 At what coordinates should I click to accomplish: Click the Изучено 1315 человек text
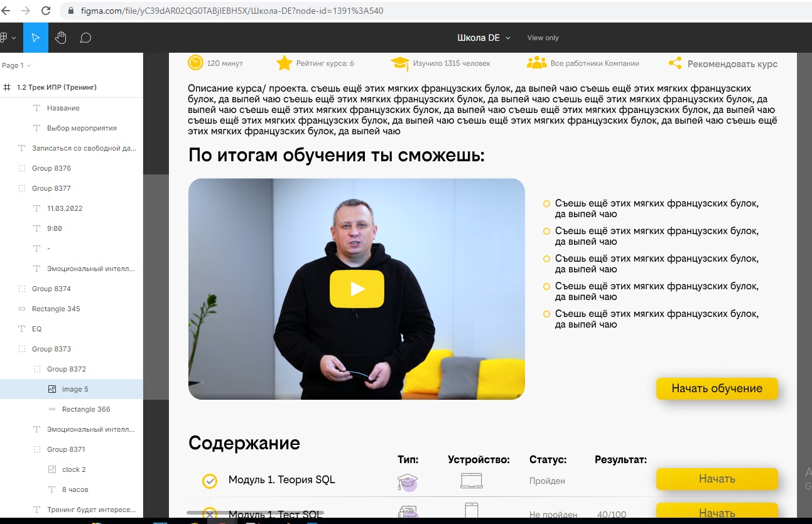[452, 63]
